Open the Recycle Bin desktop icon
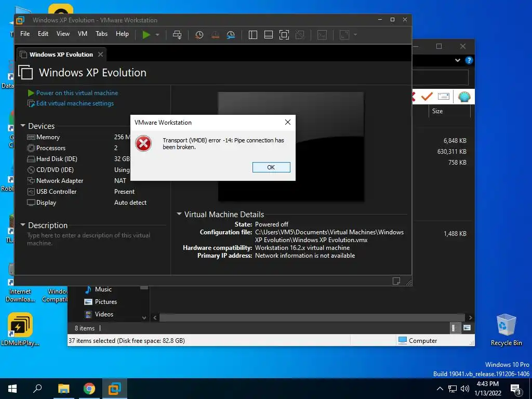532x399 pixels. tap(506, 330)
